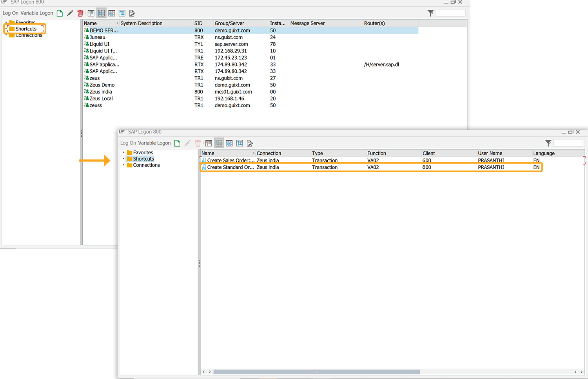
Task: Switch front window to List view icon
Action: 209,143
